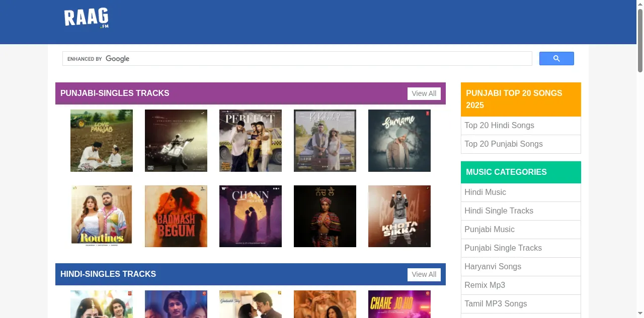Click View All for Hindi-Singles Tracks
The image size is (644, 318).
pos(424,274)
